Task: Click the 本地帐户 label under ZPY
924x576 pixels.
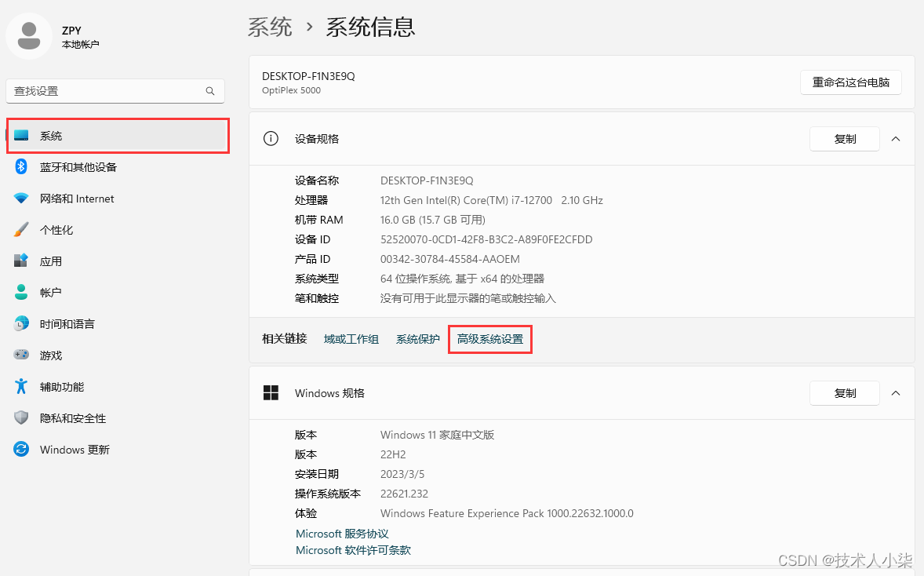Action: coord(80,45)
